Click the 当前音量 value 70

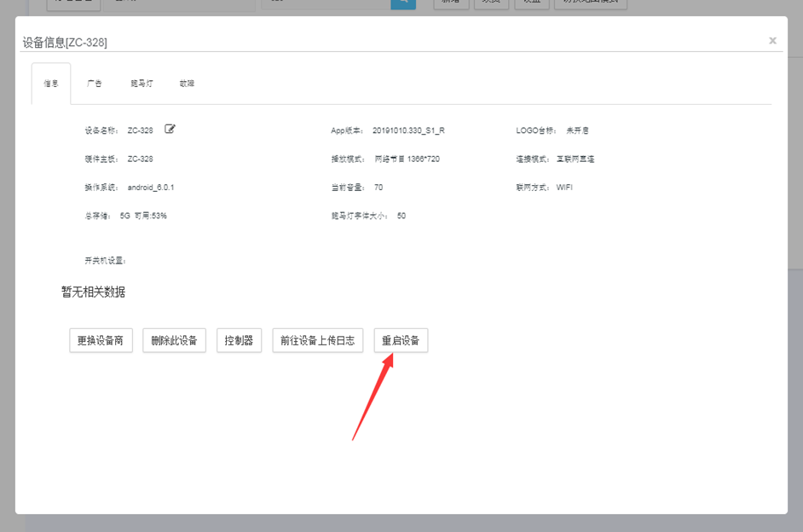[378, 188]
